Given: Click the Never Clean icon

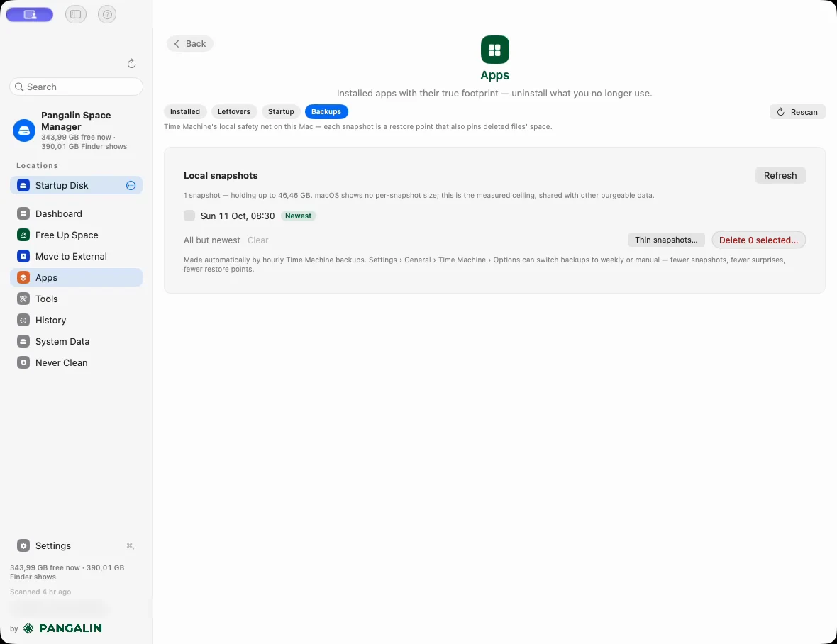Looking at the screenshot, I should pos(23,363).
